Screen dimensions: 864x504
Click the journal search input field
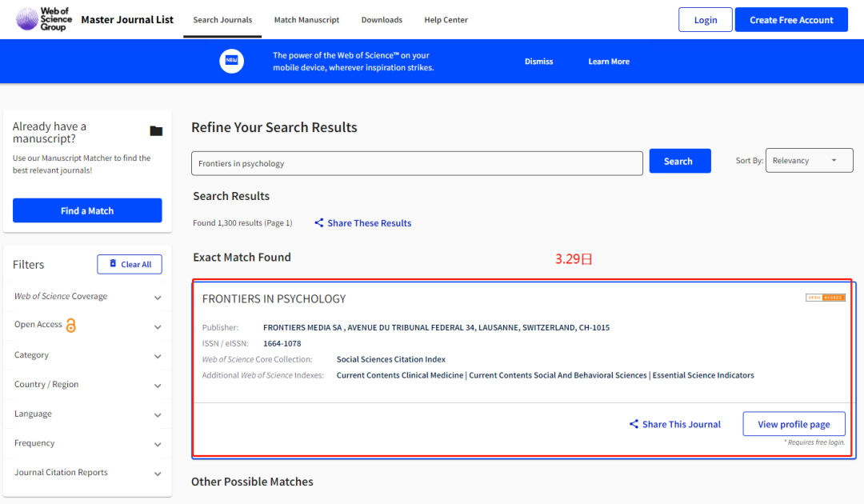pyautogui.click(x=416, y=163)
